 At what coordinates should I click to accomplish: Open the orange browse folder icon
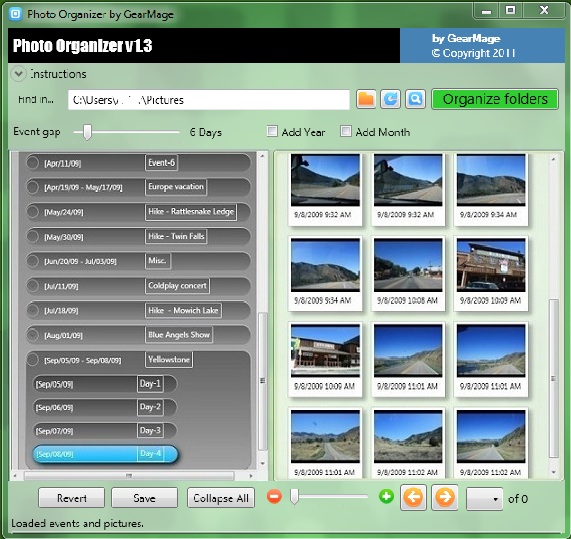[366, 99]
